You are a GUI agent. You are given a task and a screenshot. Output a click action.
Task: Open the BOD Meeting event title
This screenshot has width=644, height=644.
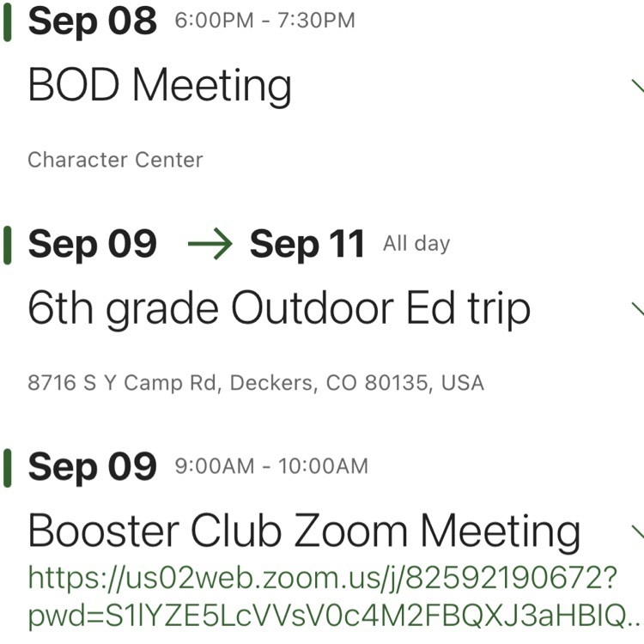(x=160, y=85)
